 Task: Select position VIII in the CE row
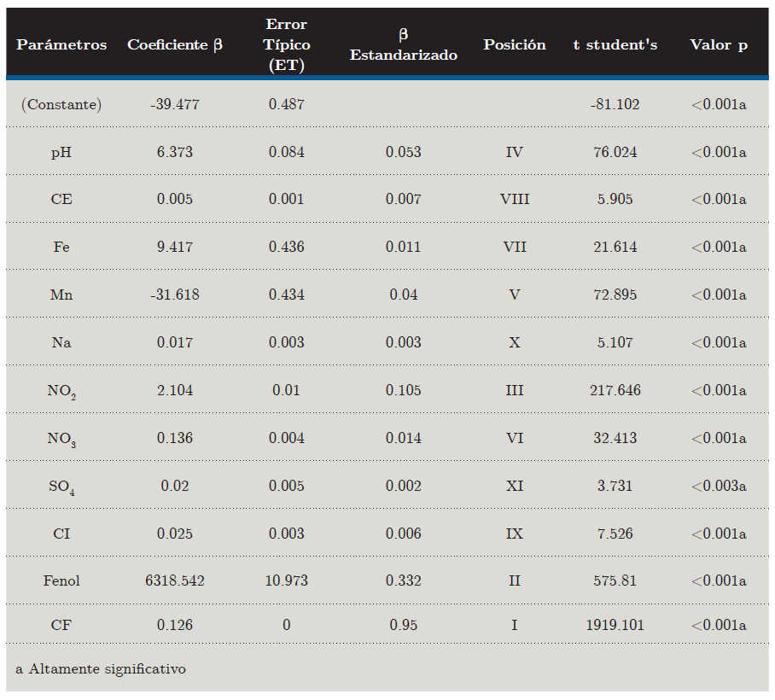[515, 199]
